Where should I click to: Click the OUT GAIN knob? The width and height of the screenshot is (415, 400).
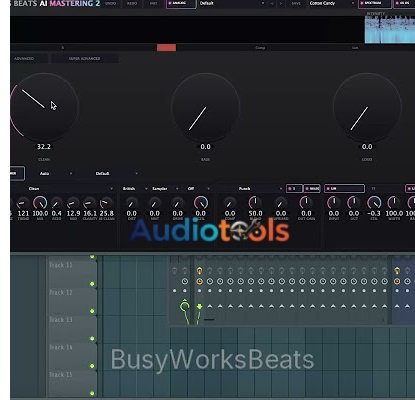(x=306, y=203)
